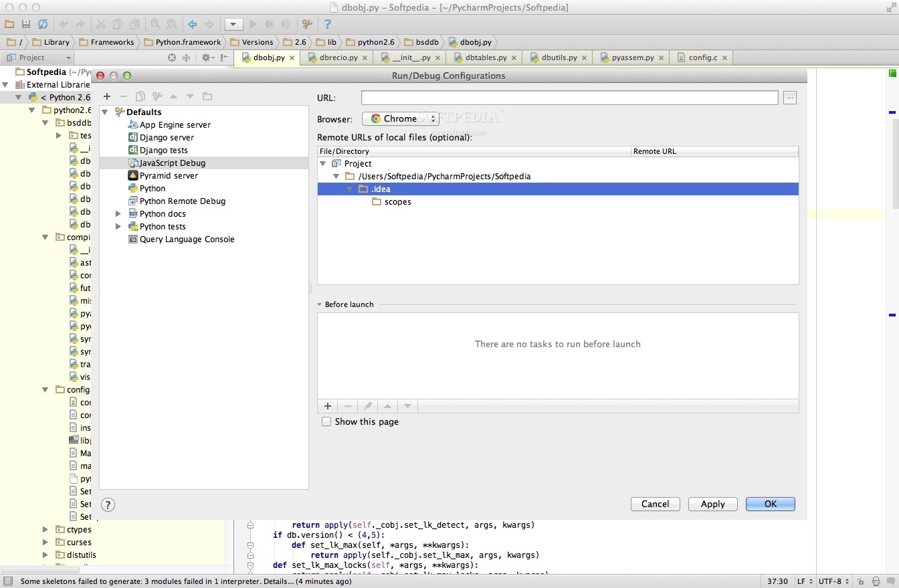Click the Hector inspections icon in status bar
Screen dimensions: 899x588
pos(876,581)
